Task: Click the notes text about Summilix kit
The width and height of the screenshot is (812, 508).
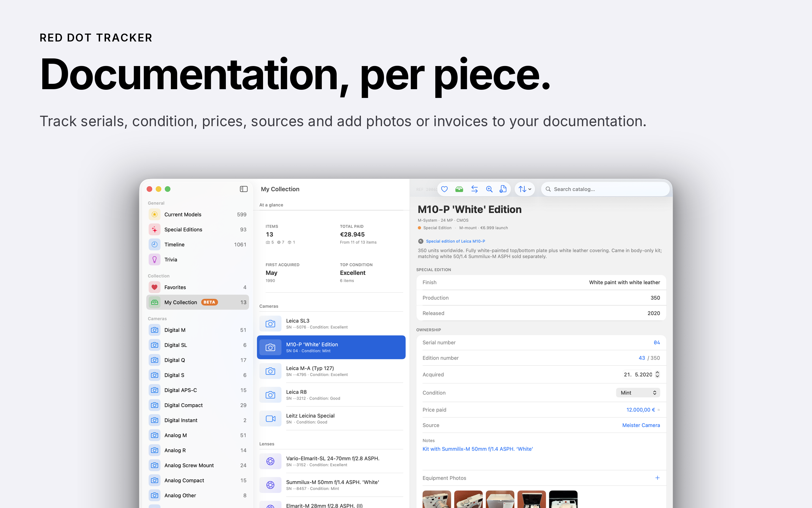Action: pos(477,449)
